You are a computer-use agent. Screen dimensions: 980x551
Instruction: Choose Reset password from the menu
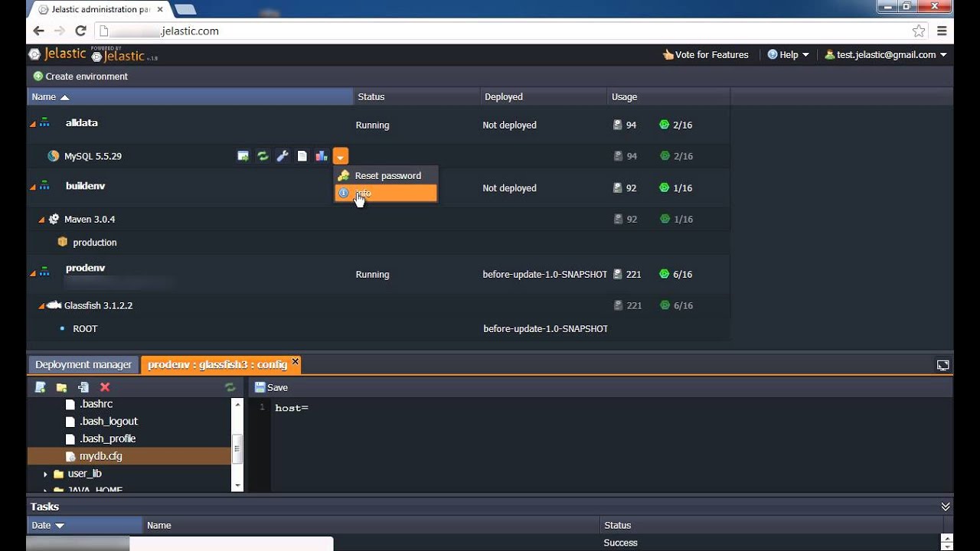(x=386, y=175)
